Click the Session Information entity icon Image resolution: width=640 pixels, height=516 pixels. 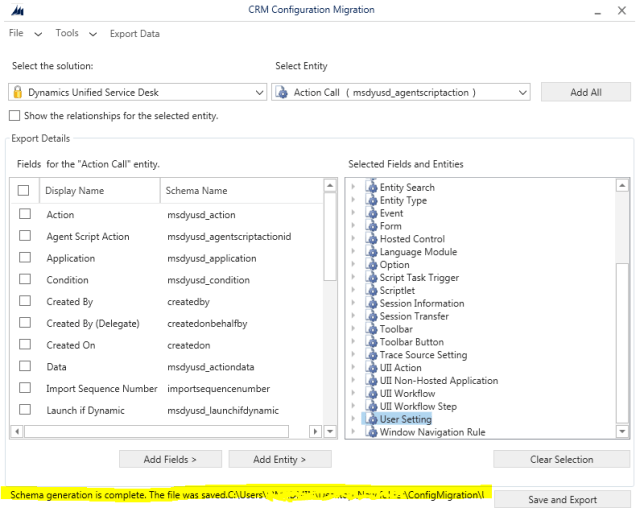[371, 303]
